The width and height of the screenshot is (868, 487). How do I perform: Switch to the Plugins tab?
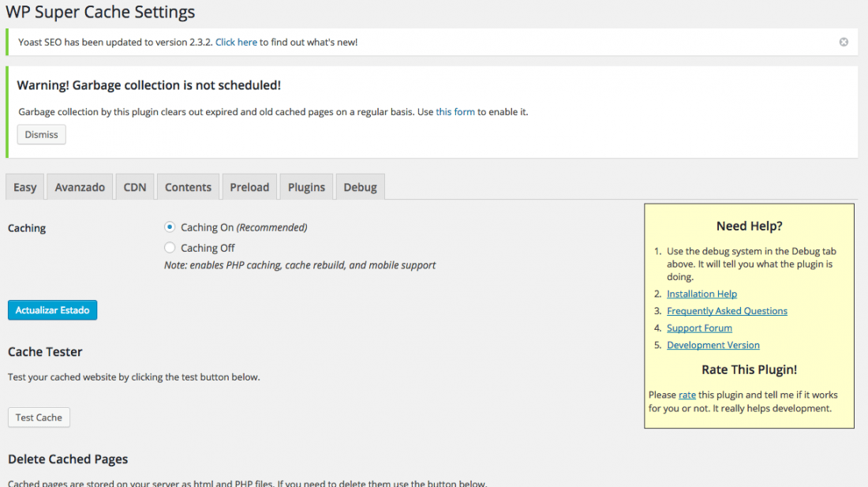[x=306, y=187]
